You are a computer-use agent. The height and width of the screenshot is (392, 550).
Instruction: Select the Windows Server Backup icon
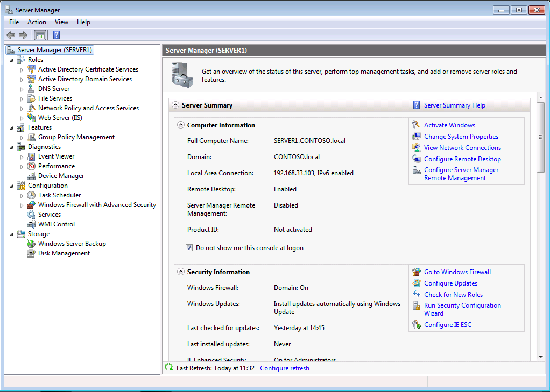click(32, 244)
